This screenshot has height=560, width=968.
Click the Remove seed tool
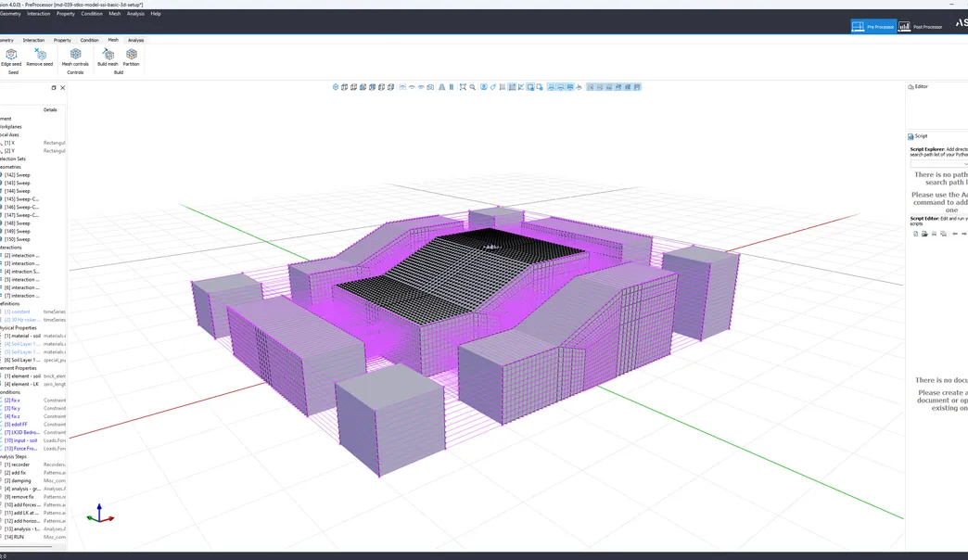[40, 57]
